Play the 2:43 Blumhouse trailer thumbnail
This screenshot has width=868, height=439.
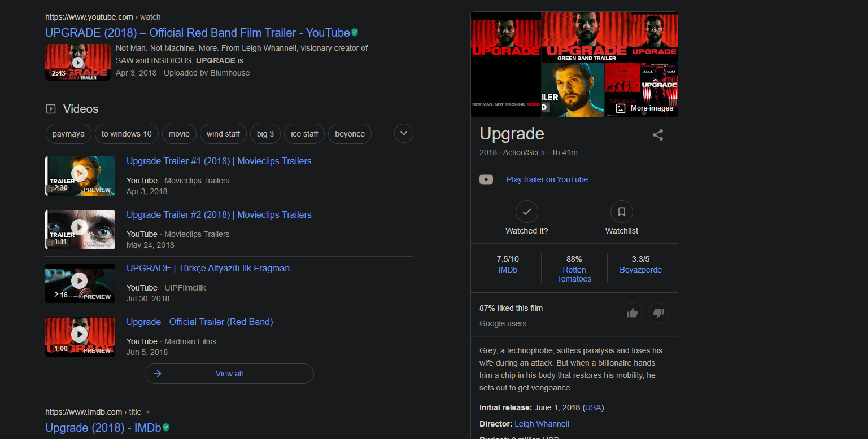[x=78, y=62]
